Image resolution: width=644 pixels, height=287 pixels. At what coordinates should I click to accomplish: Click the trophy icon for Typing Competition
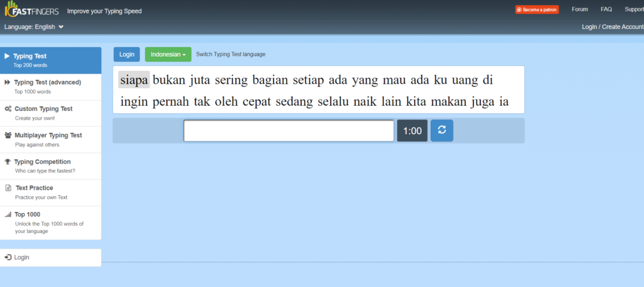click(x=8, y=162)
